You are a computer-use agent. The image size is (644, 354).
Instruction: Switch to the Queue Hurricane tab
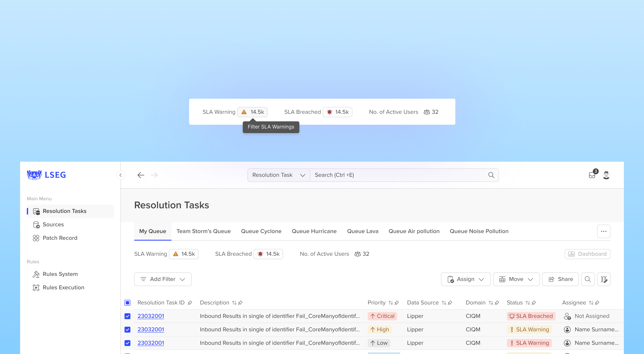(x=314, y=231)
